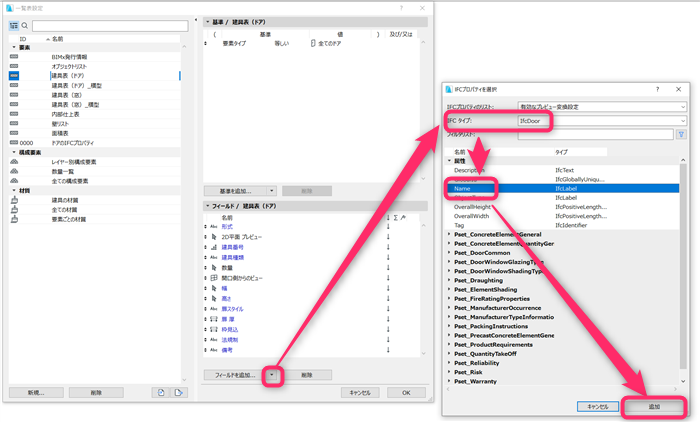This screenshot has height=422, width=700.
Task: Collapse the 基準 / 建具表（ドア） panel
Action: click(208, 22)
